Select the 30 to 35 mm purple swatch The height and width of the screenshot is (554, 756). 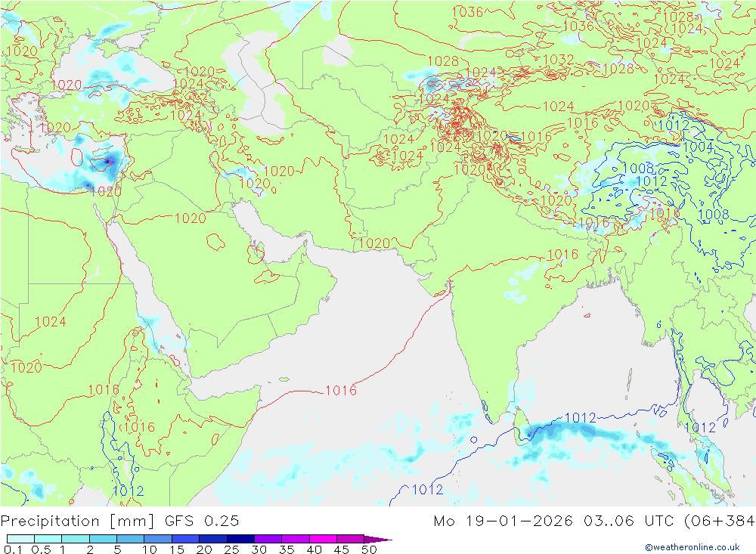coord(268,539)
